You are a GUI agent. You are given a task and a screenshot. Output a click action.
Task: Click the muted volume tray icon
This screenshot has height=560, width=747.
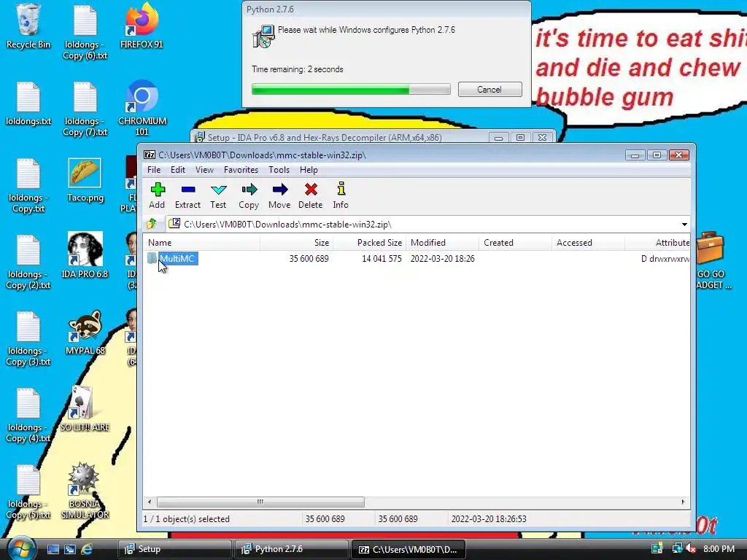692,548
